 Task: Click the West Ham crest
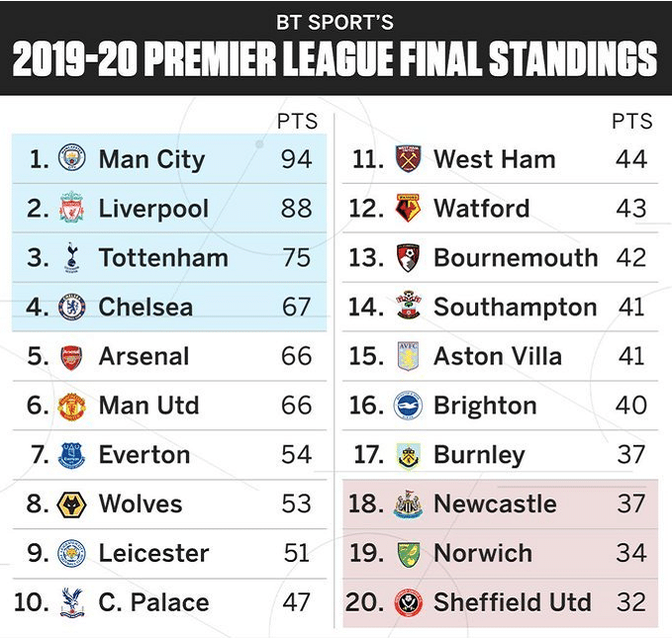pyautogui.click(x=408, y=159)
